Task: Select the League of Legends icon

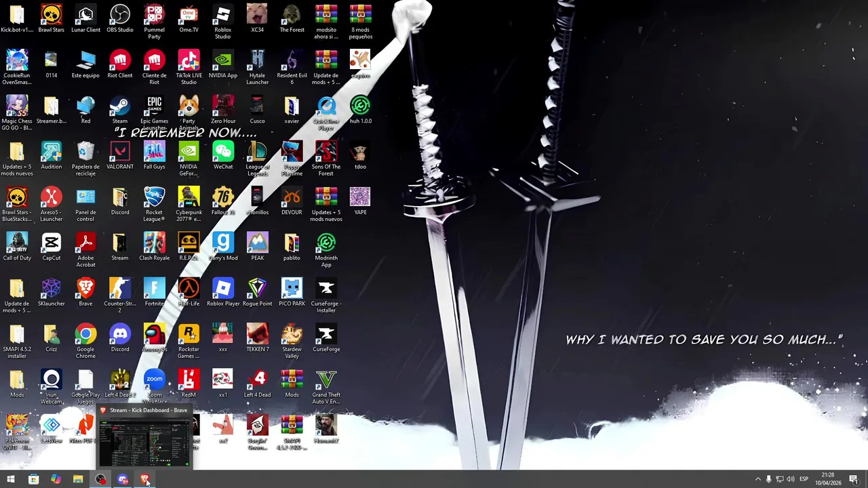Action: (257, 158)
